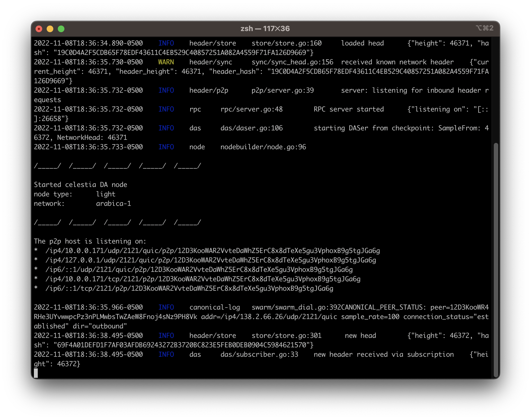
Task: Click the window shortcut indicator ⌥⌘2
Action: 485,28
